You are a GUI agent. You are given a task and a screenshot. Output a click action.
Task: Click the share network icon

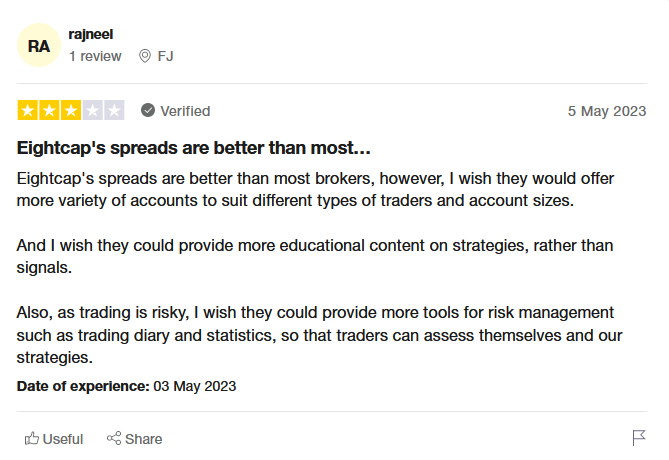coord(114,438)
